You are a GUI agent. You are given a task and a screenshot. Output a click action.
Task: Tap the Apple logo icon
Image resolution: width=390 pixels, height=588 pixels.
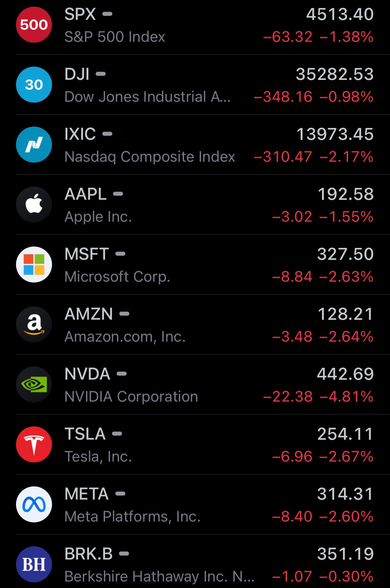(x=34, y=205)
